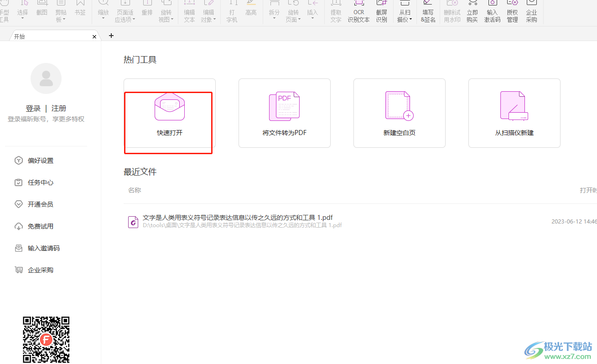Click the QR code image in the sidebar
The height and width of the screenshot is (364, 597).
tap(46, 339)
